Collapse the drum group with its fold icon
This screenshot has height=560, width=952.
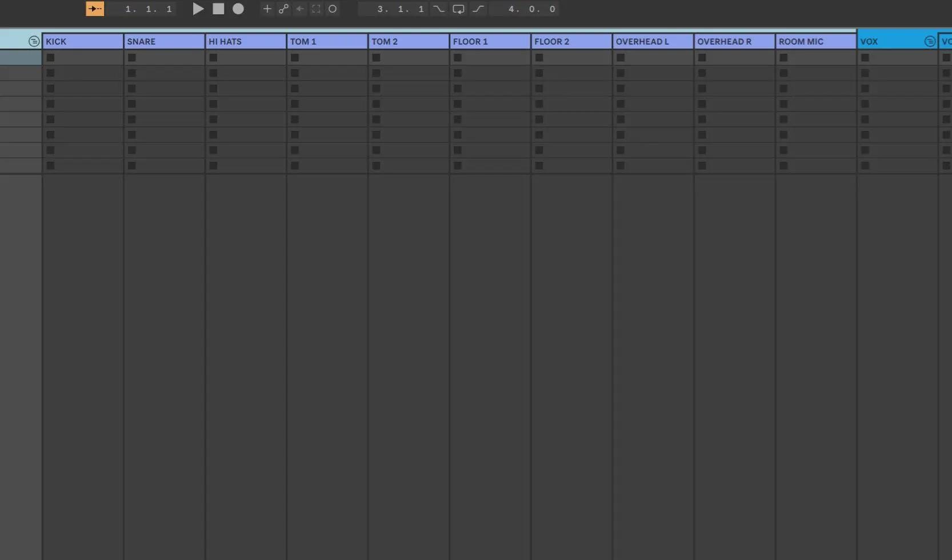(x=34, y=41)
